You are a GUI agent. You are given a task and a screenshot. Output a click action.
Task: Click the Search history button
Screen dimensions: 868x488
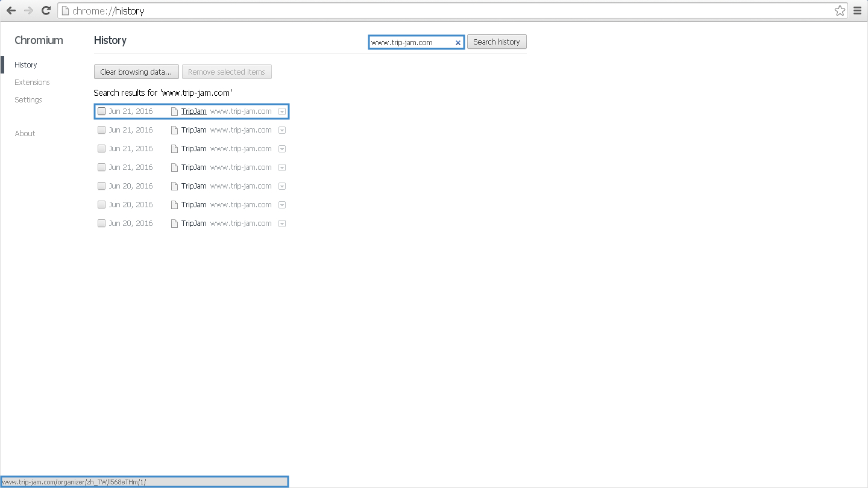(497, 42)
